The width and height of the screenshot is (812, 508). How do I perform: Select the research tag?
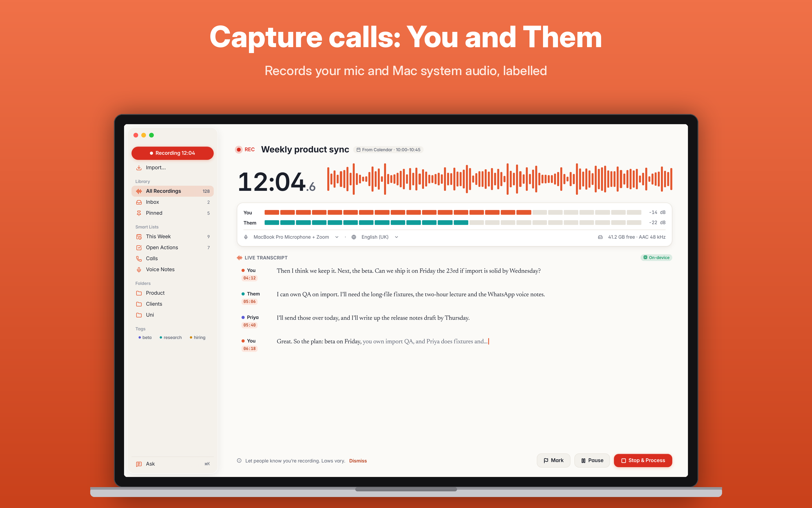coord(171,338)
